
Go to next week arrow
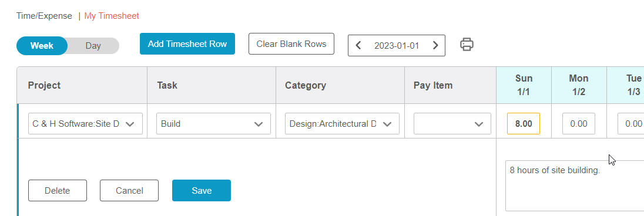(435, 45)
